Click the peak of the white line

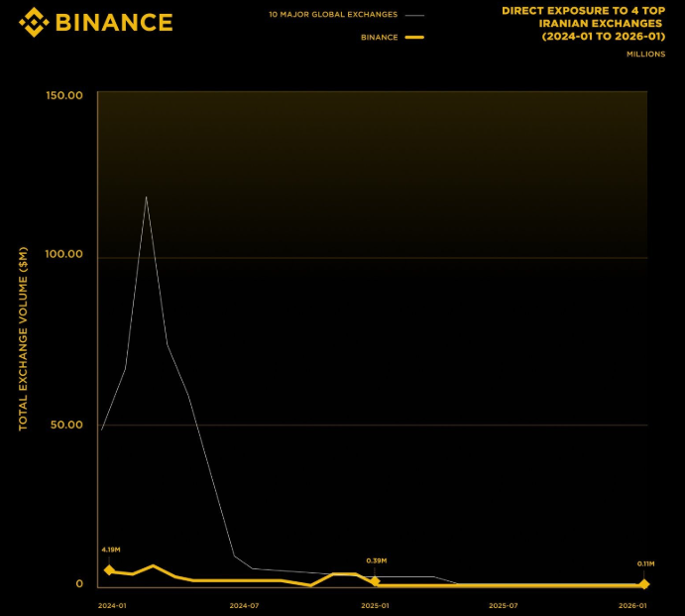(x=146, y=196)
